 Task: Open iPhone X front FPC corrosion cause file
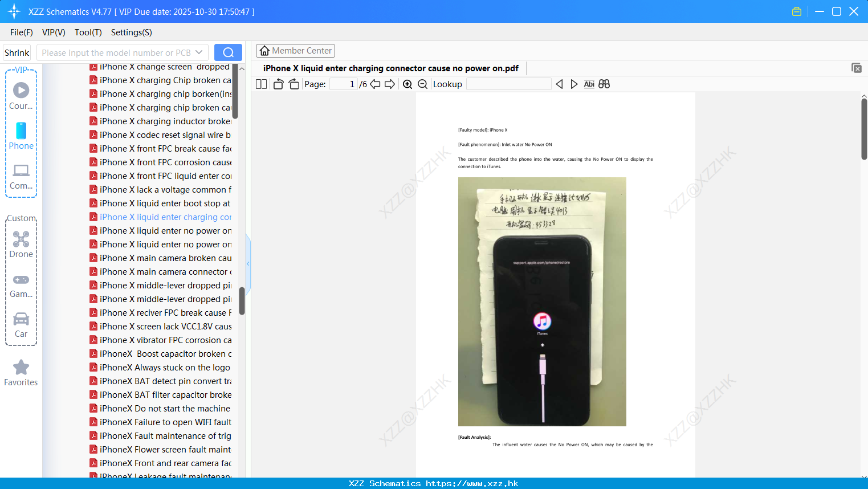coord(161,162)
